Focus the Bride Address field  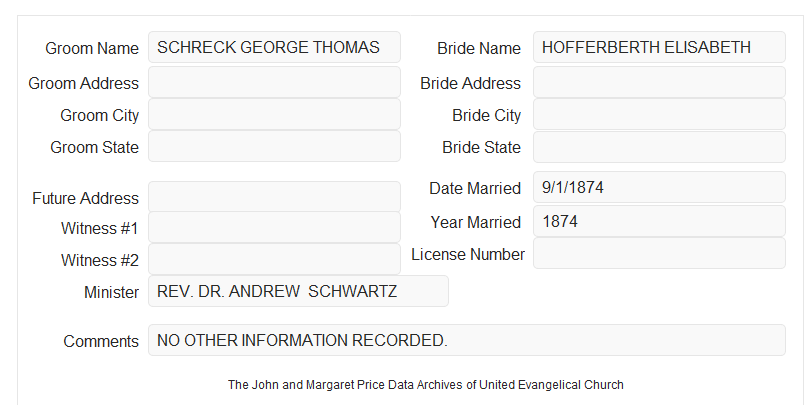pos(659,82)
